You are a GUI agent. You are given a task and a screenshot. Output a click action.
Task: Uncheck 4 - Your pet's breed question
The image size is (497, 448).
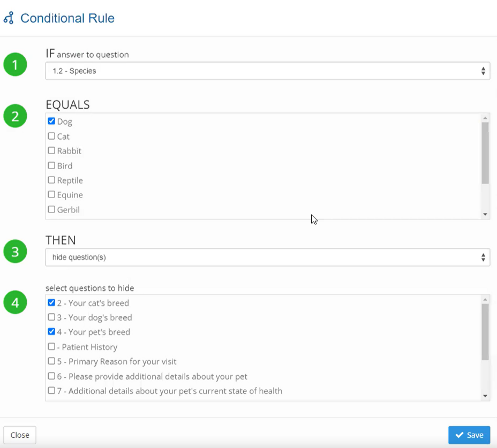pos(51,331)
